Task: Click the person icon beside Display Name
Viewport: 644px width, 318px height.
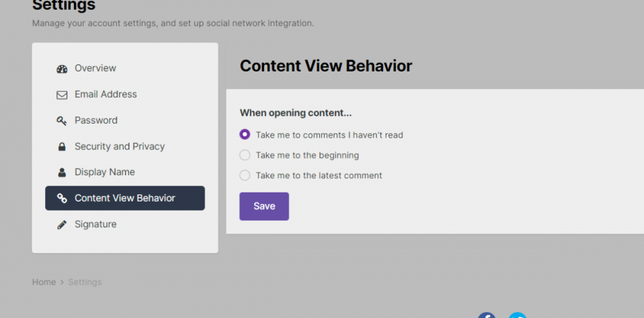Action: pos(62,173)
